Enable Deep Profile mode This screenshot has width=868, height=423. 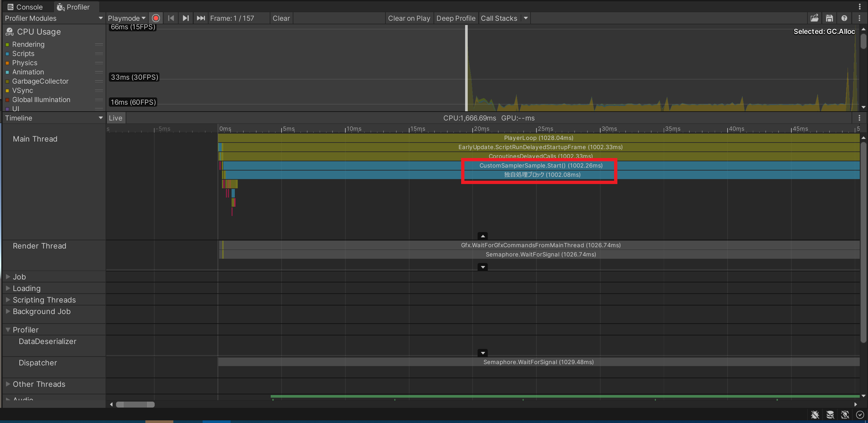tap(456, 18)
